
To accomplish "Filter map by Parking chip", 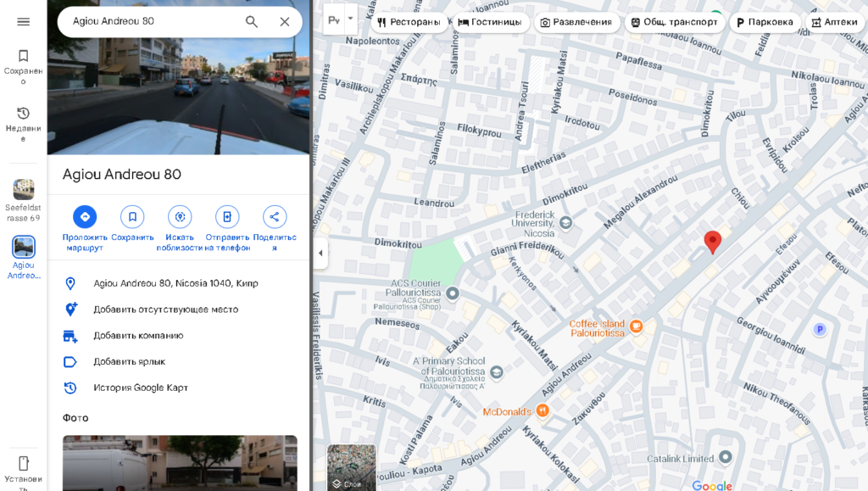I will tap(765, 22).
